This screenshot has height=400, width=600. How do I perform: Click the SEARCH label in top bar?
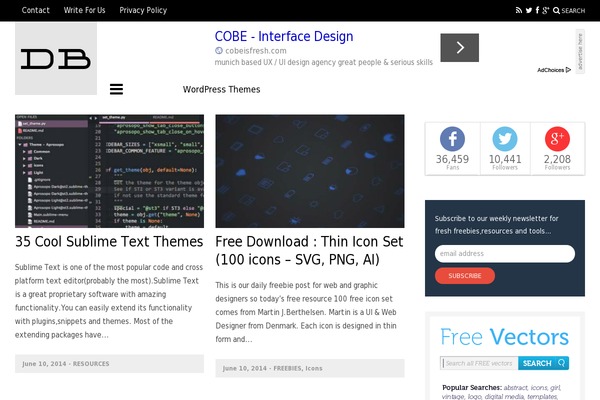point(573,11)
